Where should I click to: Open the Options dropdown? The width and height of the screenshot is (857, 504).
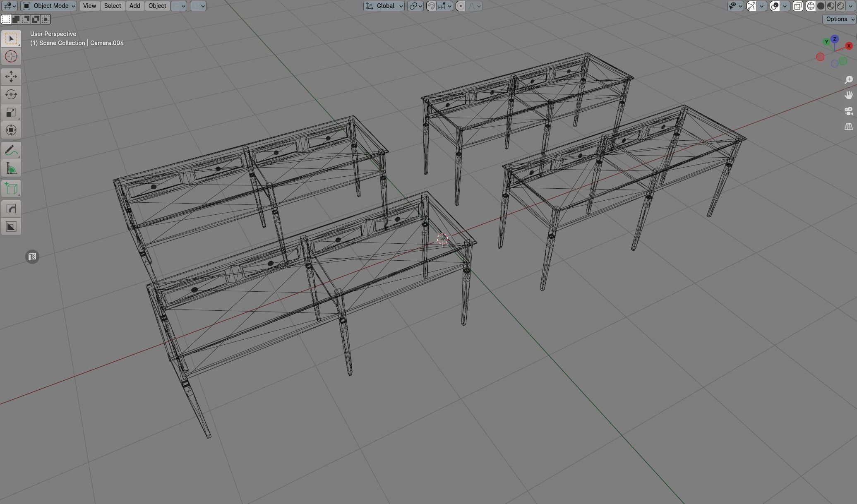tap(839, 19)
